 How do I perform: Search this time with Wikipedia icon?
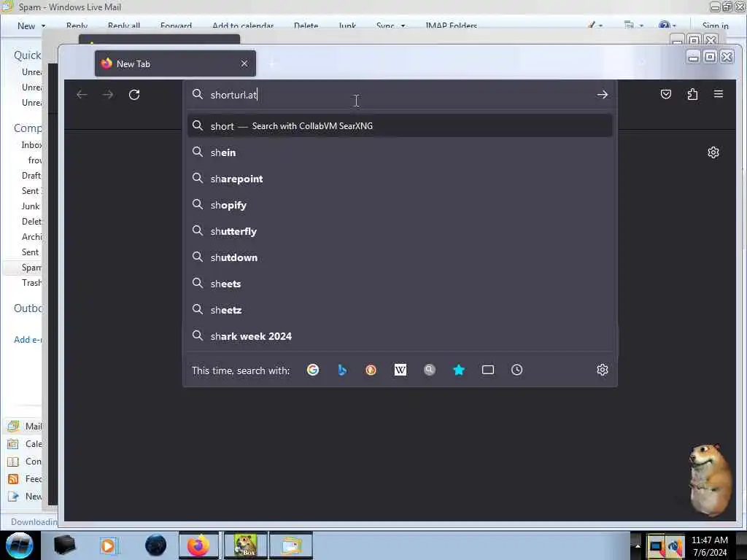coord(400,370)
